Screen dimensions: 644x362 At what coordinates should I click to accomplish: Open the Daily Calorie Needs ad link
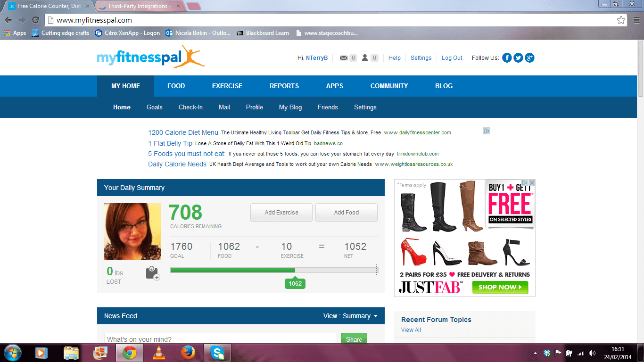click(x=177, y=164)
